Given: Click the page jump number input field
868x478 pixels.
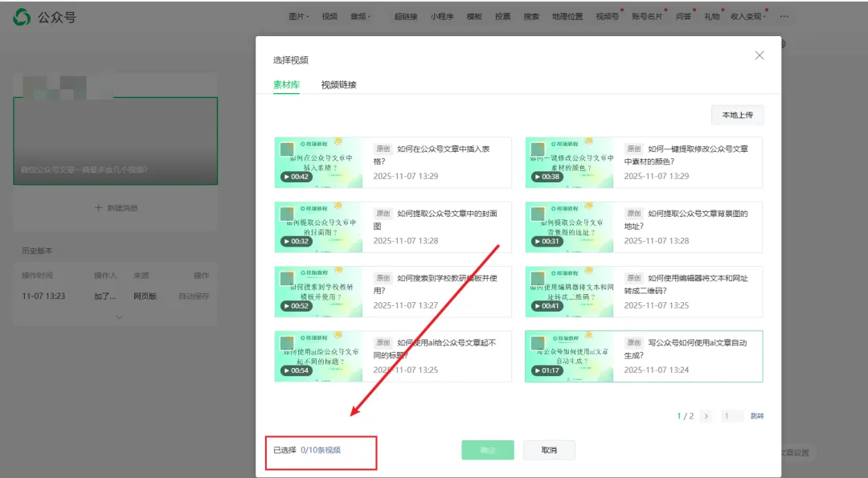Looking at the screenshot, I should 731,415.
